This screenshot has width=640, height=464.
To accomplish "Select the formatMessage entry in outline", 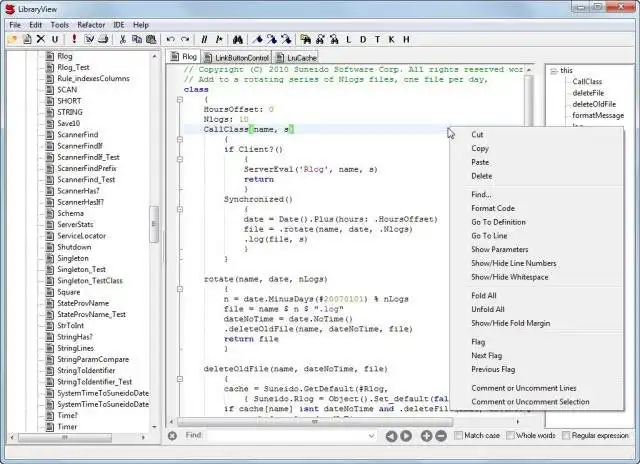I will [598, 115].
